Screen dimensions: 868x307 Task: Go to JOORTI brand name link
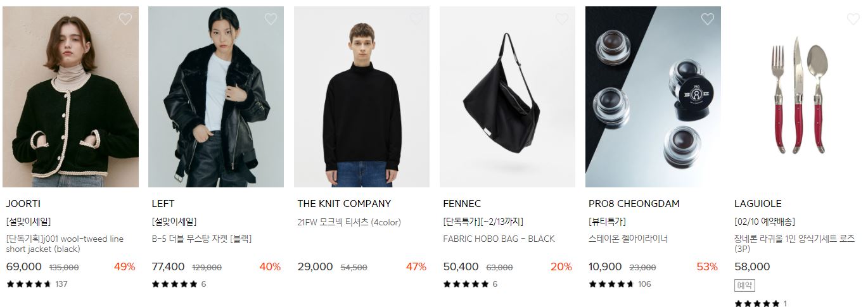[23, 204]
